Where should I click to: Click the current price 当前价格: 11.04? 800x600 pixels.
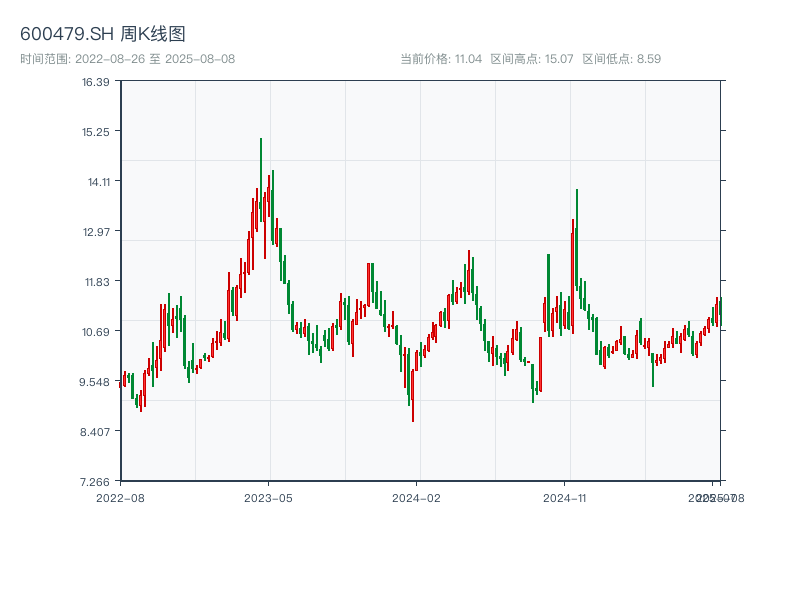pos(441,59)
